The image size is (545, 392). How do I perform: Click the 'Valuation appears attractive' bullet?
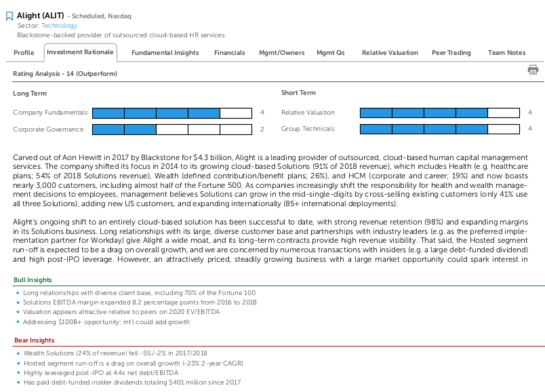point(121,312)
